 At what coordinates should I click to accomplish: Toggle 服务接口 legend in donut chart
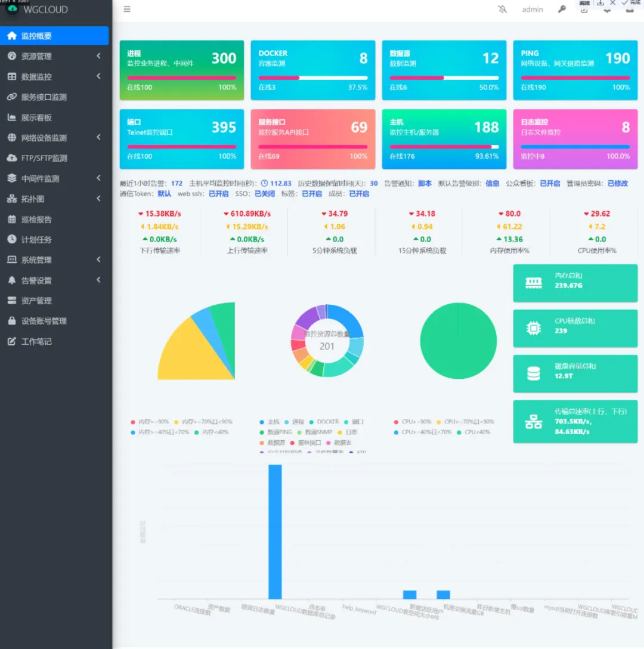305,443
